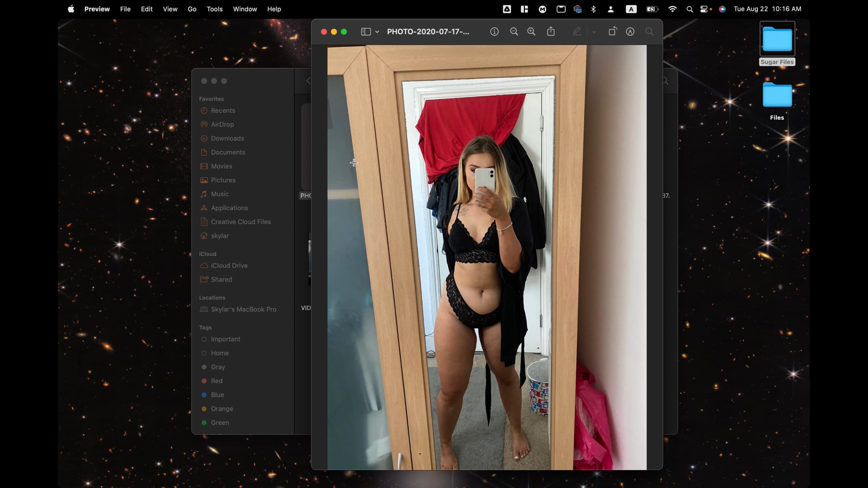Toggle the sidebar view button in Preview

point(366,32)
